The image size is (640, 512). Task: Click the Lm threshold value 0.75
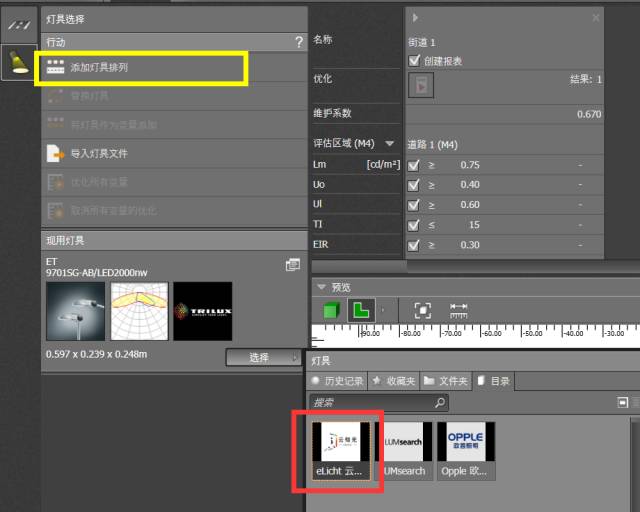(470, 165)
